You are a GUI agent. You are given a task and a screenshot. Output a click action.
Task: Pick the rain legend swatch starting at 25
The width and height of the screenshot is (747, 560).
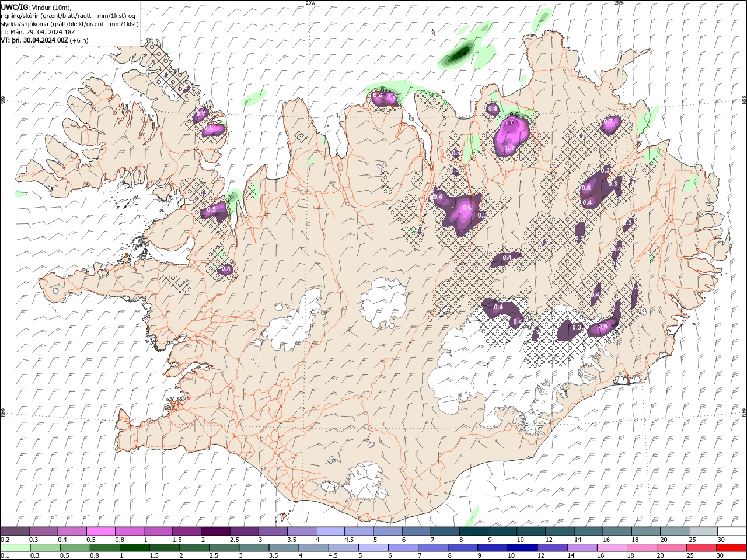point(701,548)
